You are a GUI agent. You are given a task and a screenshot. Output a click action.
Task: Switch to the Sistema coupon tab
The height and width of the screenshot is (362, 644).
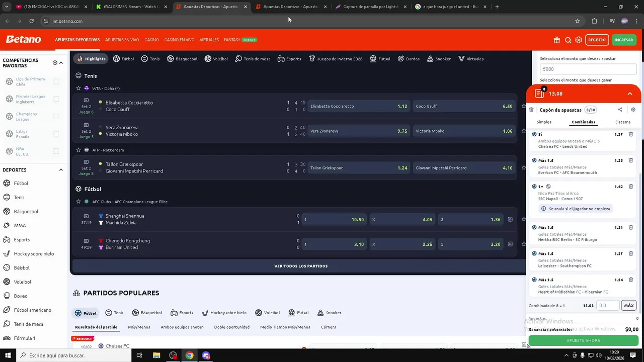point(623,122)
